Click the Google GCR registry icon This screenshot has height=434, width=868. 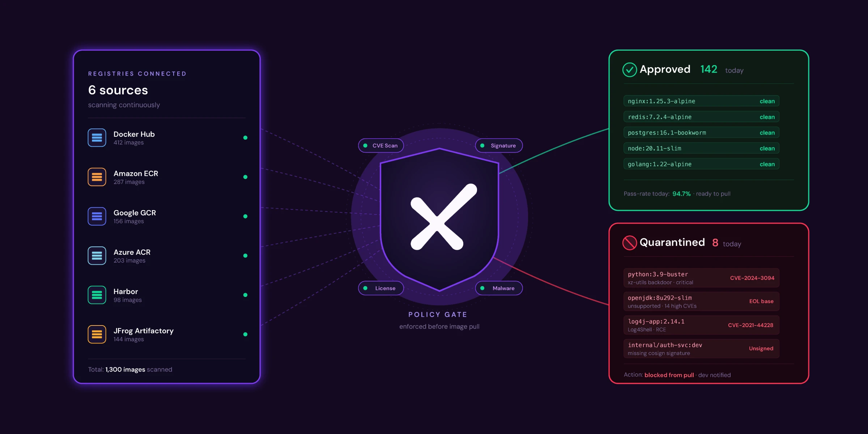tap(97, 216)
